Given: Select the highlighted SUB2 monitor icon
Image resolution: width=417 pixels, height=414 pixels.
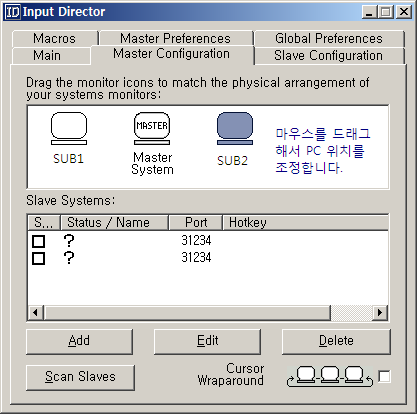Looking at the screenshot, I should click(x=235, y=129).
